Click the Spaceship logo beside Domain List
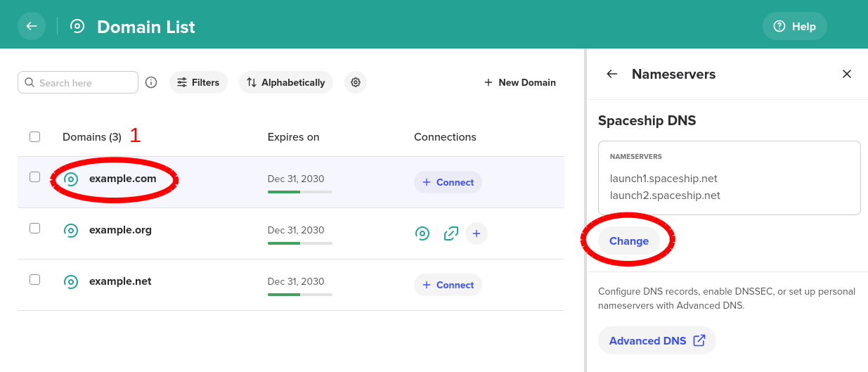 tap(77, 26)
